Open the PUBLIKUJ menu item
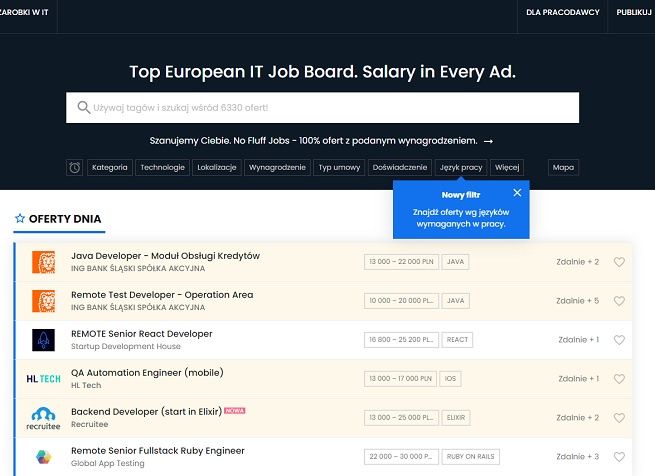655x476 pixels. click(x=634, y=13)
